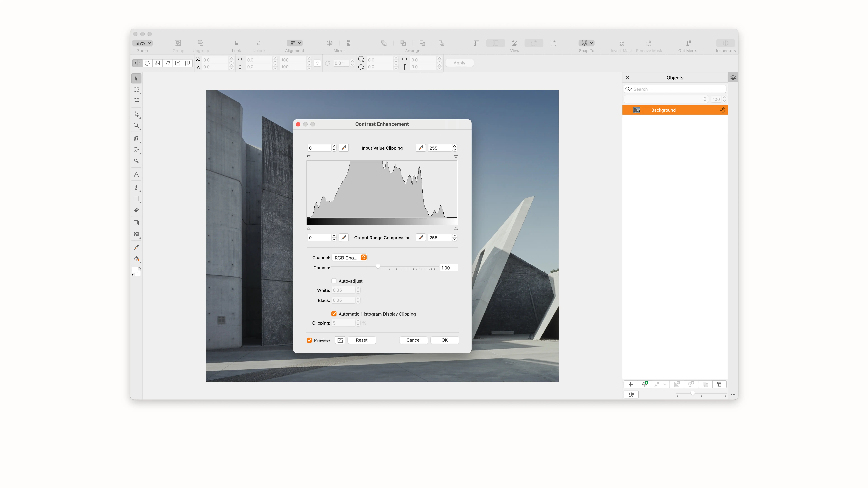Viewport: 868px width, 488px height.
Task: Click the Get More toolbar icon
Action: (689, 43)
